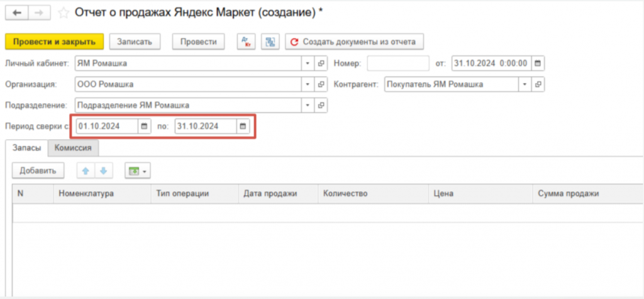
Task: Click the Номер input field
Action: pyautogui.click(x=397, y=64)
